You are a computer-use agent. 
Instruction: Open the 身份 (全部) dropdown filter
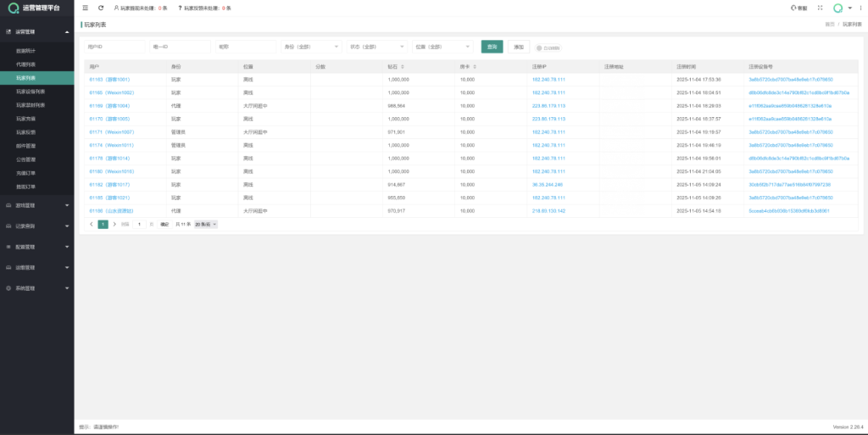(311, 47)
